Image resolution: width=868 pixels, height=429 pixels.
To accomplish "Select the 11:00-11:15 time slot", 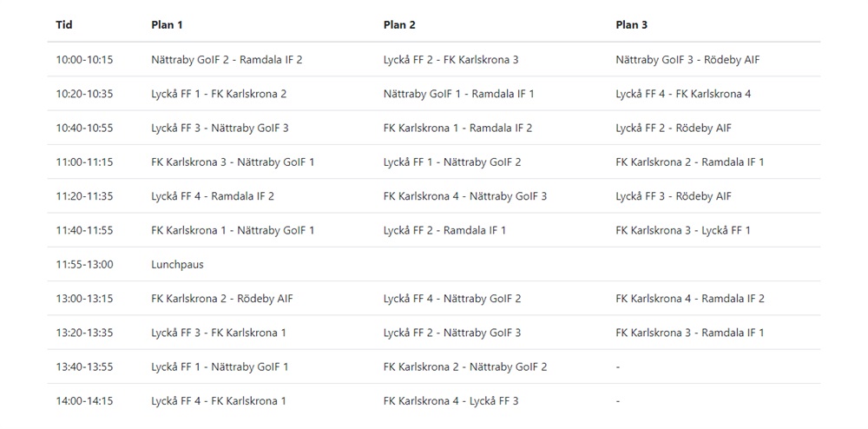I will click(84, 162).
